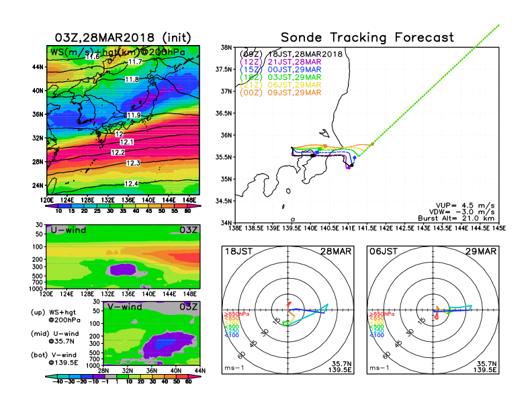The image size is (532, 411).
Task: Select legend entry '(12Z) 21JST,28MAR'
Action: [280, 62]
